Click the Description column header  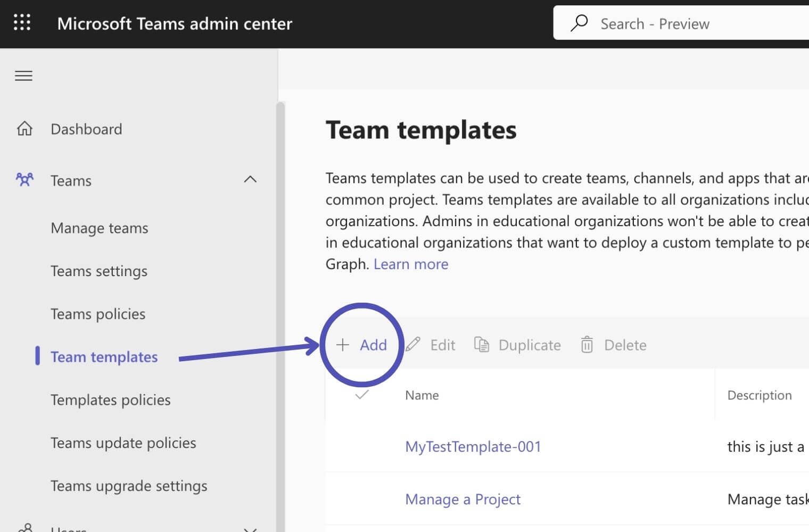[x=760, y=395]
